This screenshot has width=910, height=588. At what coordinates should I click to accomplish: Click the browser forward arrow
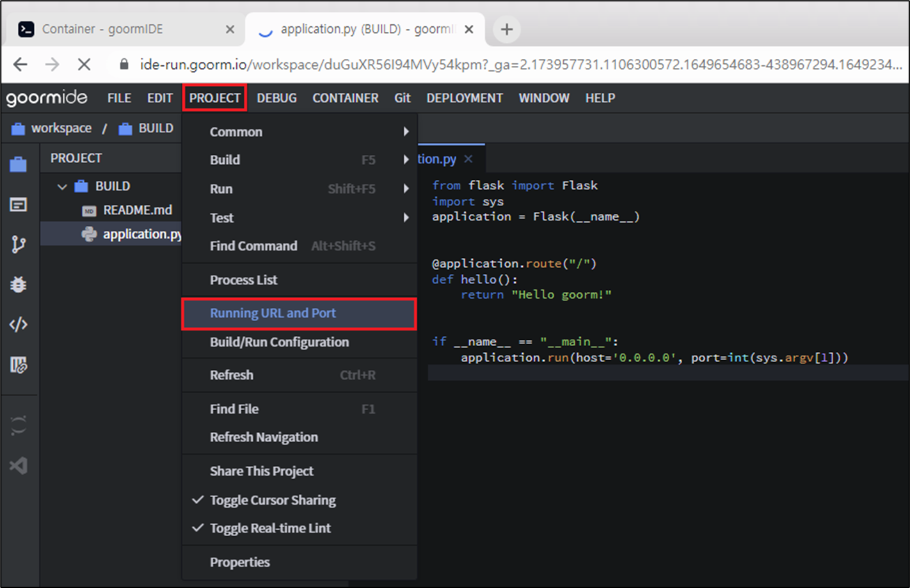pyautogui.click(x=52, y=64)
